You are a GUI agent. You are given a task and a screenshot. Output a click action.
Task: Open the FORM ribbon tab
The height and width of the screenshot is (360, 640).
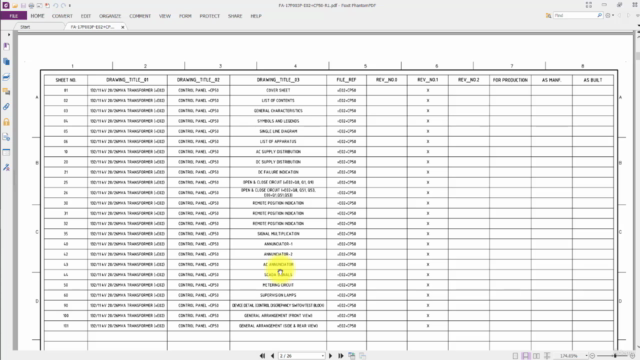point(185,16)
